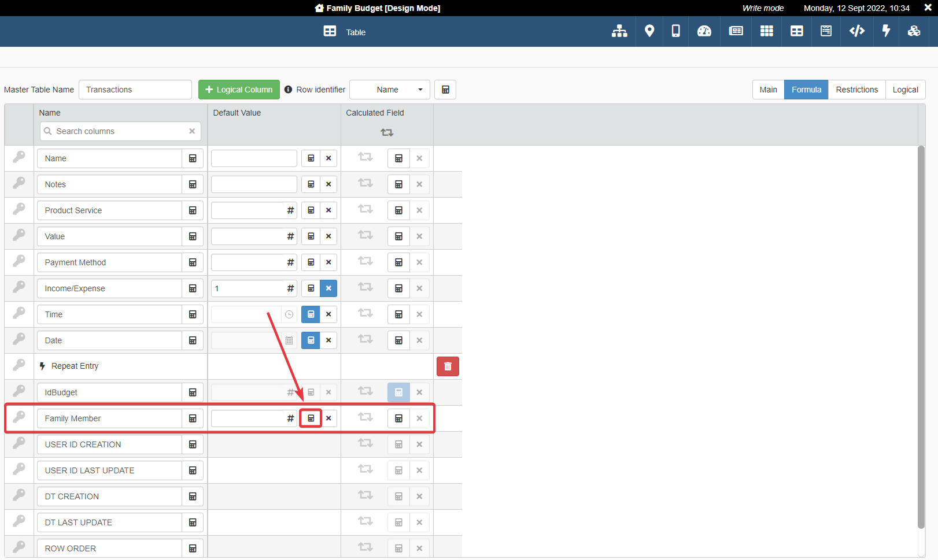Click the code brackets icon in toolbar
The width and height of the screenshot is (938, 560).
[856, 31]
